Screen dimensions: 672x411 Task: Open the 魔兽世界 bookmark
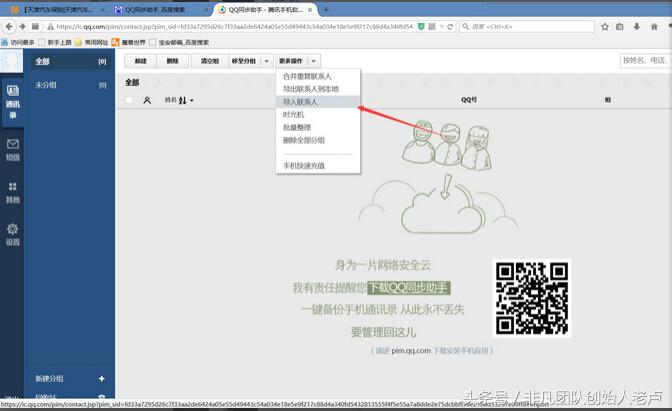[x=129, y=42]
